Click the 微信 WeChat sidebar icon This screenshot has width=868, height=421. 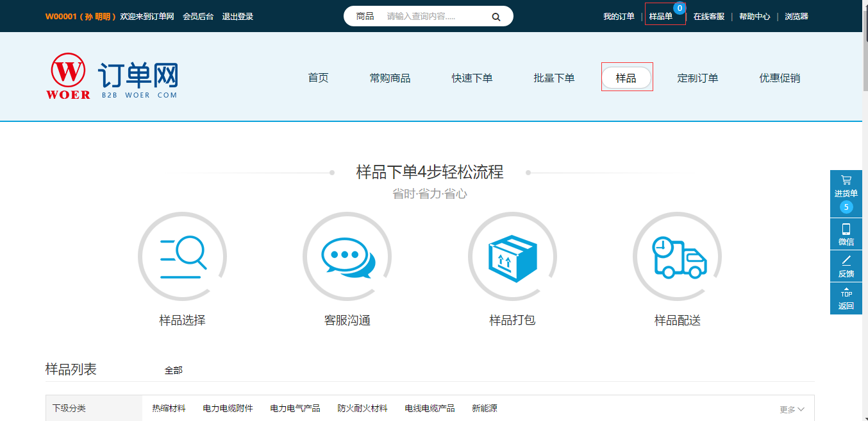pos(846,233)
